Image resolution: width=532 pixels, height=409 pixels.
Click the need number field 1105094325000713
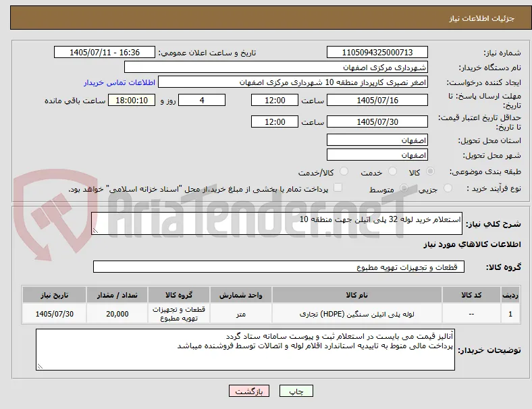coord(377,52)
